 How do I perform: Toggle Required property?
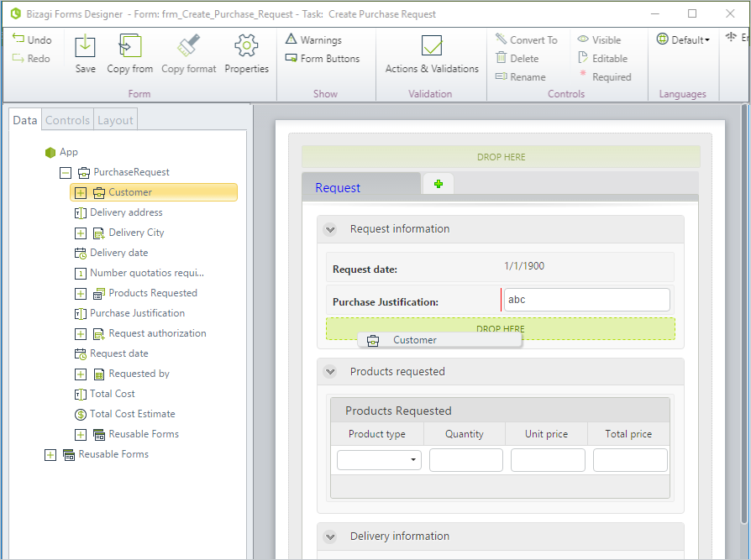606,76
